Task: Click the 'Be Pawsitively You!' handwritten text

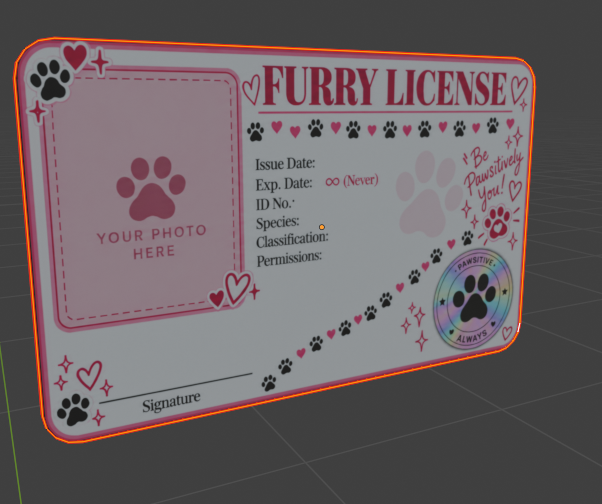Action: 493,177
